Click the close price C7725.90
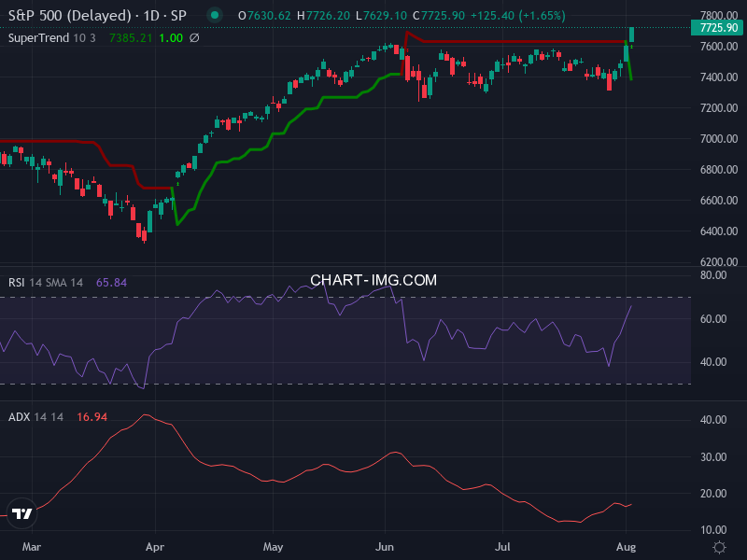 click(x=438, y=16)
